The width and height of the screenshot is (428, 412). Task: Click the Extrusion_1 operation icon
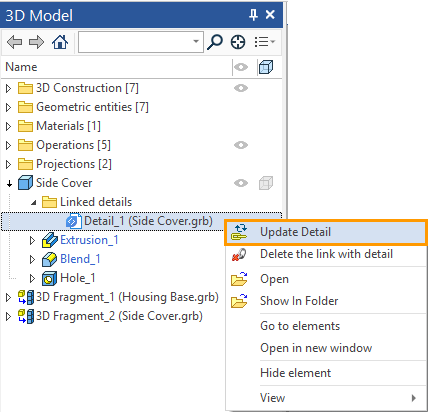(50, 240)
